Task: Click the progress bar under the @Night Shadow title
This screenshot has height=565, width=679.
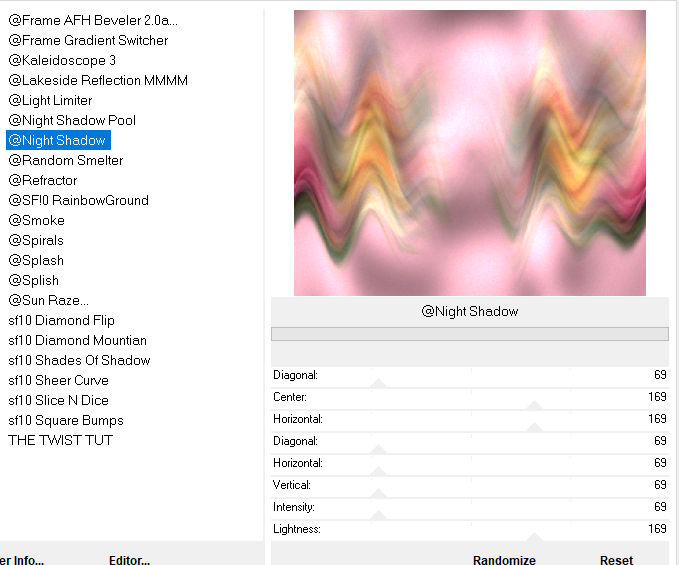Action: click(x=469, y=334)
